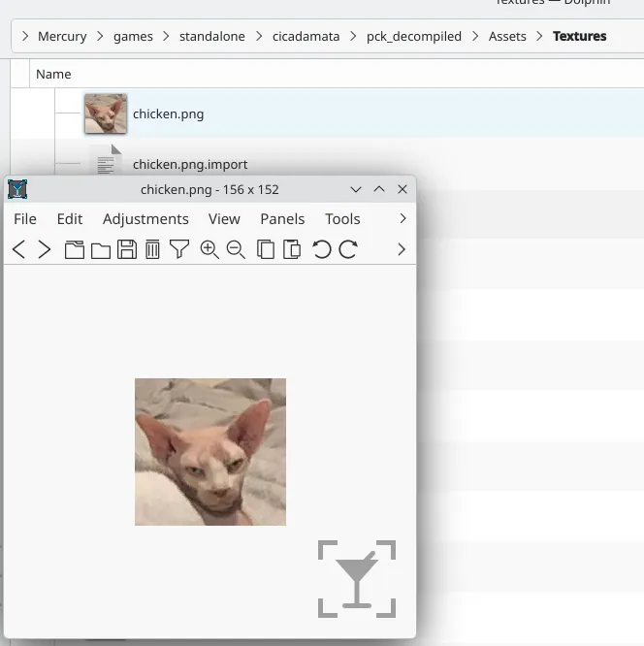The image size is (644, 646).
Task: Expand breadcrumb arrow after pck_decompiled
Action: tap(475, 36)
